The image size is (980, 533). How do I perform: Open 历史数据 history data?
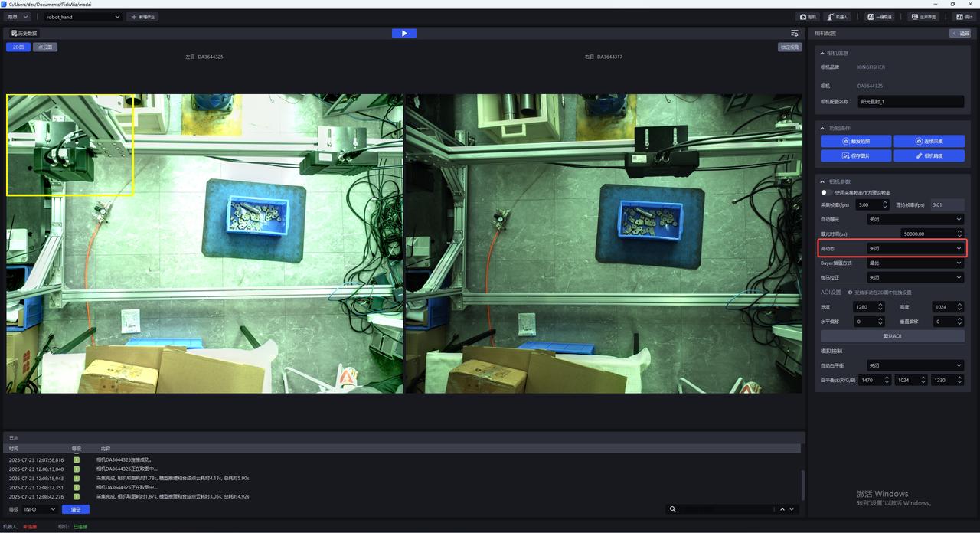coord(24,33)
